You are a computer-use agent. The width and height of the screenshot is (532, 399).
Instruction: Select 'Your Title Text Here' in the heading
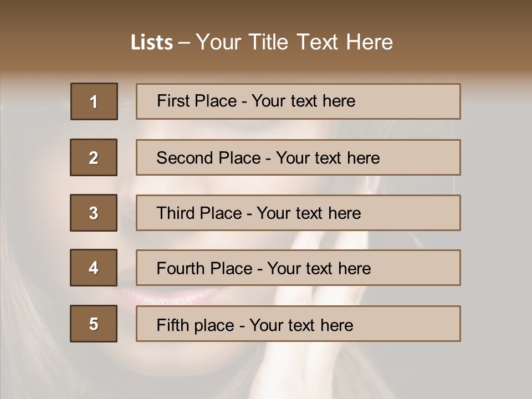(294, 42)
